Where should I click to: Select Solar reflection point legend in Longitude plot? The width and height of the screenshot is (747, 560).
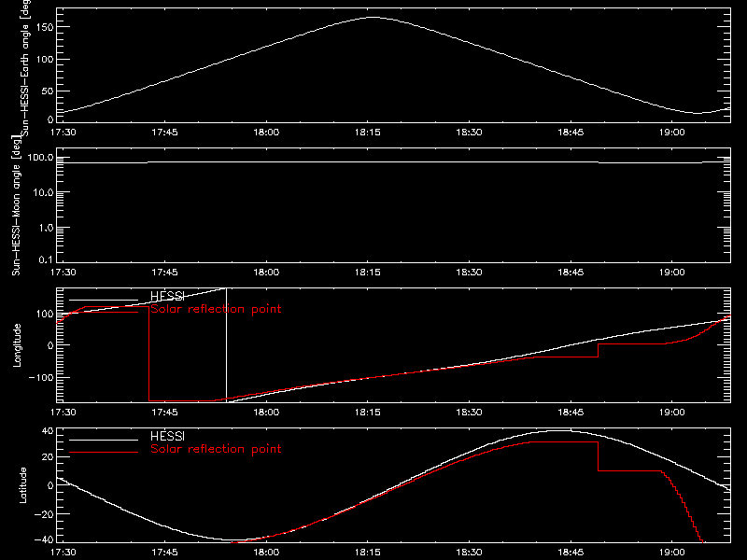pos(216,309)
